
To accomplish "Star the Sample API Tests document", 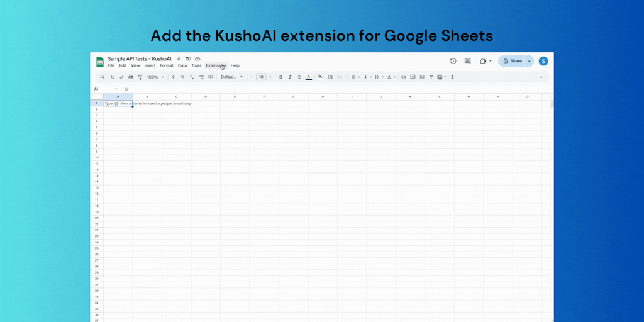I will (179, 58).
